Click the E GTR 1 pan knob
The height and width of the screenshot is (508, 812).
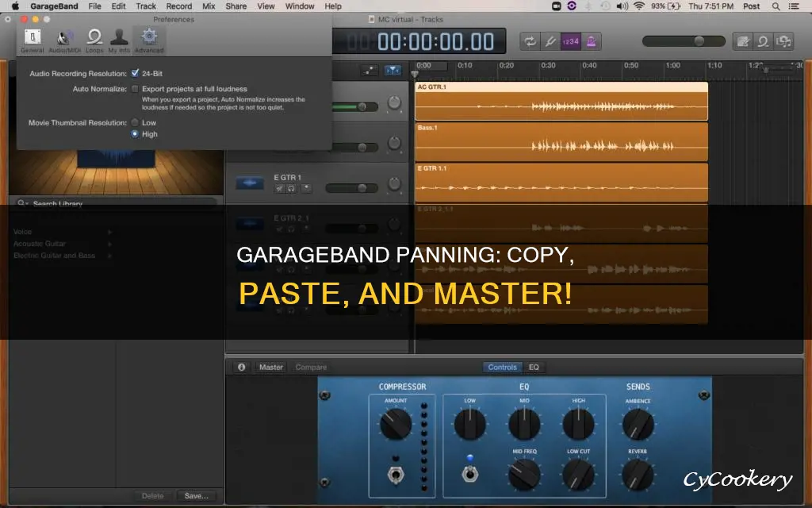[x=394, y=183]
